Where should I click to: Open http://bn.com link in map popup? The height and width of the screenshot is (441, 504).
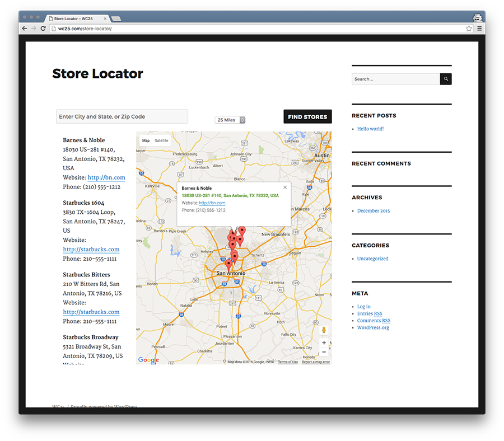(212, 203)
